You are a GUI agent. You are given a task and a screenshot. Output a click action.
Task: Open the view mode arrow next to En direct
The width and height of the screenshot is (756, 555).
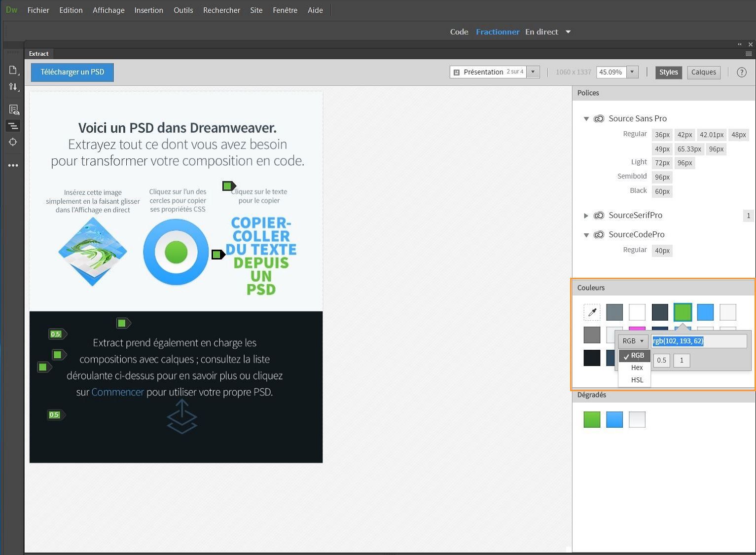pyautogui.click(x=568, y=32)
